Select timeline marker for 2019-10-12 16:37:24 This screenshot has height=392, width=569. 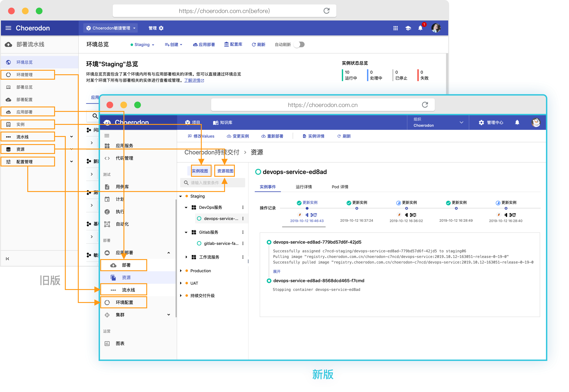point(357,208)
